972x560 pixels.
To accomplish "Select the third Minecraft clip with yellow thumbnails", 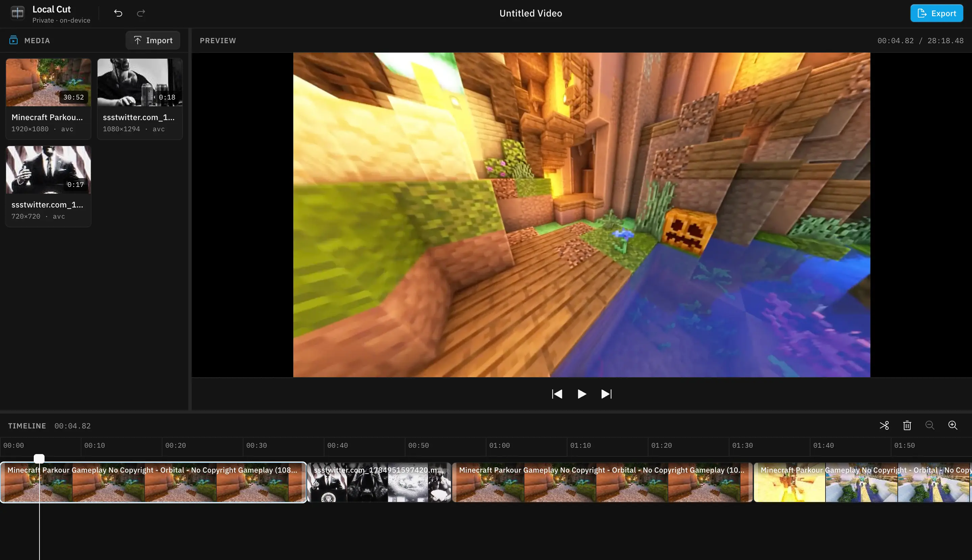I will 863,482.
